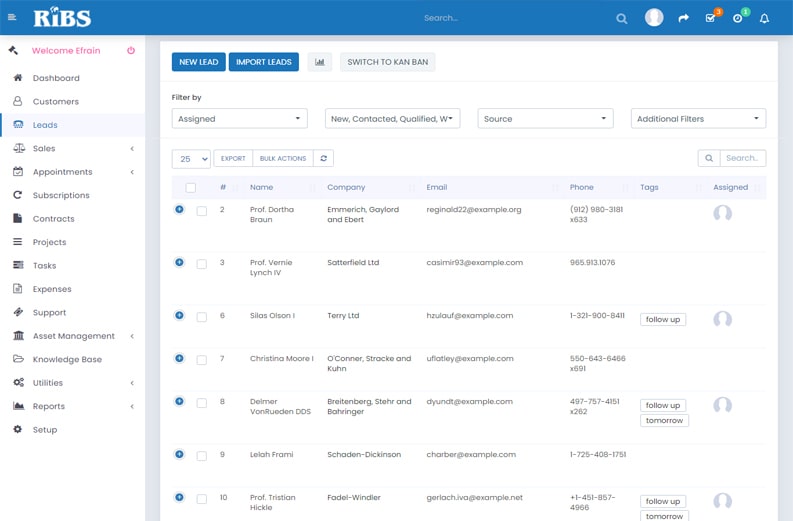Expand the Additional Filters dropdown
This screenshot has width=793, height=521.
(698, 119)
